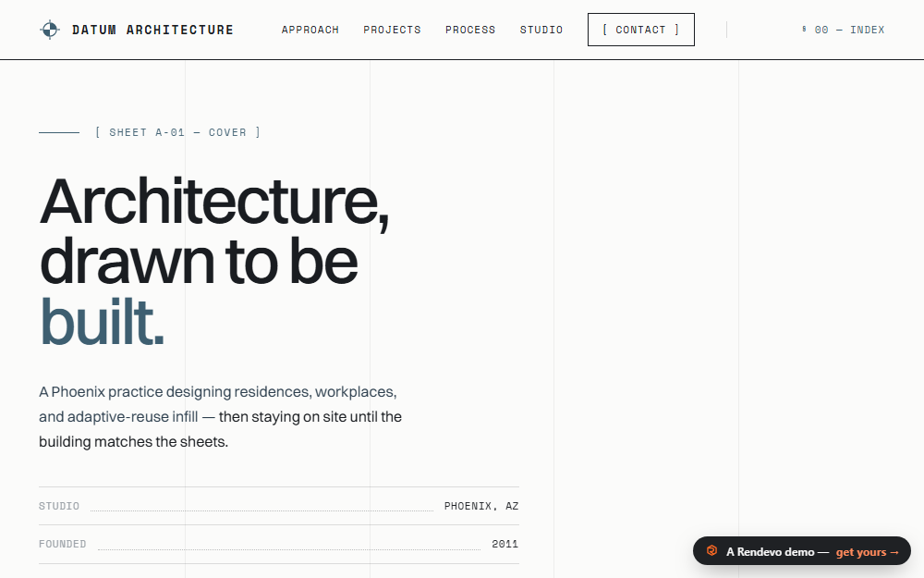This screenshot has height=578, width=924.
Task: Click the PHOENIX, AZ value
Action: 481,506
